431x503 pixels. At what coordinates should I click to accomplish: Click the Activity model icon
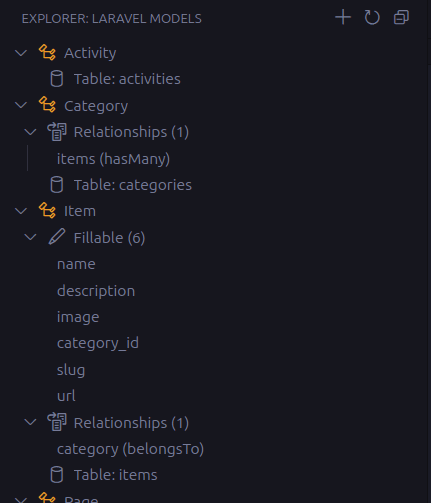(47, 53)
